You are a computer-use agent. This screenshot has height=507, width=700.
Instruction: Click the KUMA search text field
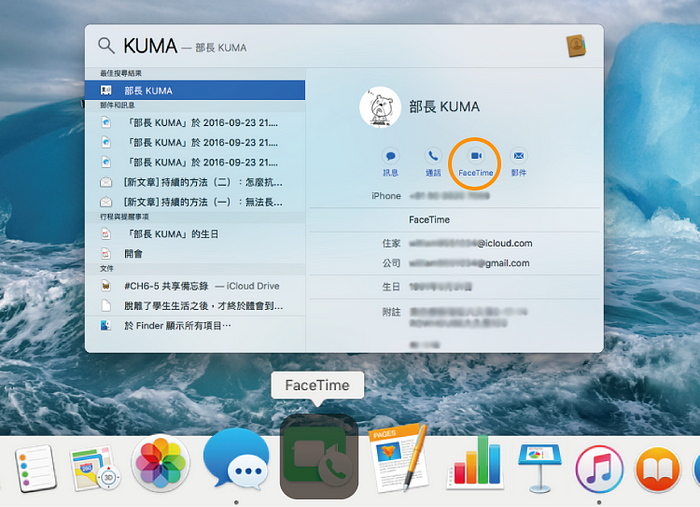[150, 46]
